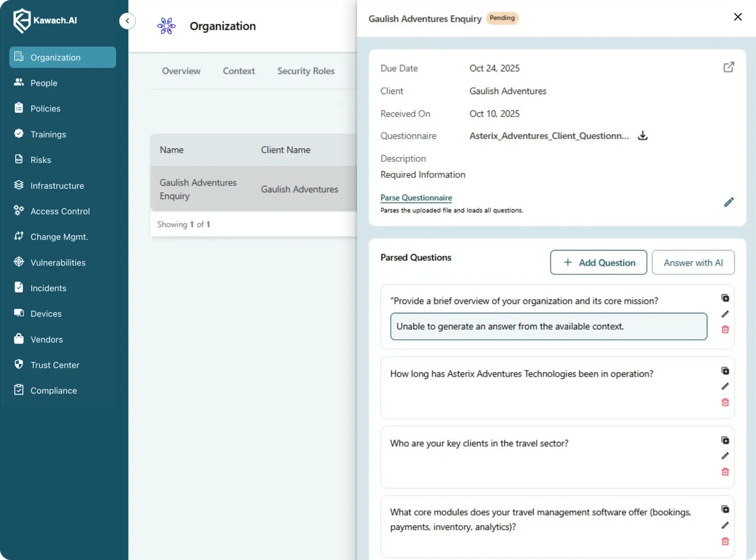Delete the key clients travel sector question
Image resolution: width=756 pixels, height=560 pixels.
tap(725, 472)
